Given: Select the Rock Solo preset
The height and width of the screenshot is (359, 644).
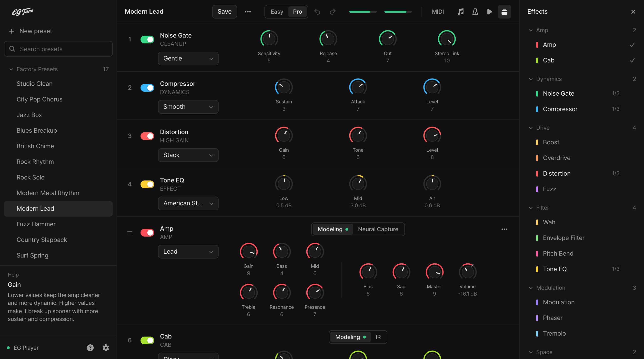Looking at the screenshot, I should (x=58, y=178).
